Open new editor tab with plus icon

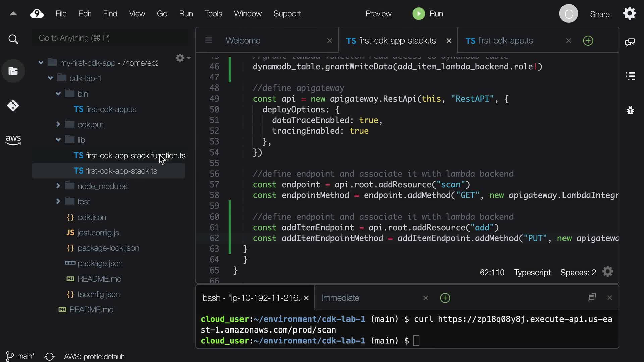[588, 41]
